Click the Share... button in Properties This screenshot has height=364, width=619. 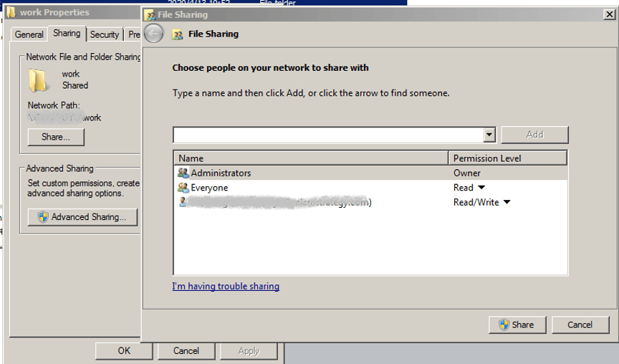56,137
